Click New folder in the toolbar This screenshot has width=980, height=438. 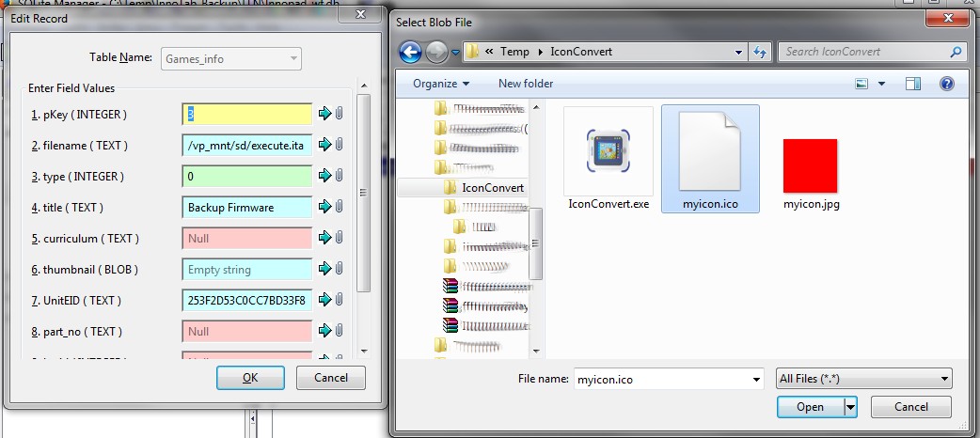click(x=525, y=84)
